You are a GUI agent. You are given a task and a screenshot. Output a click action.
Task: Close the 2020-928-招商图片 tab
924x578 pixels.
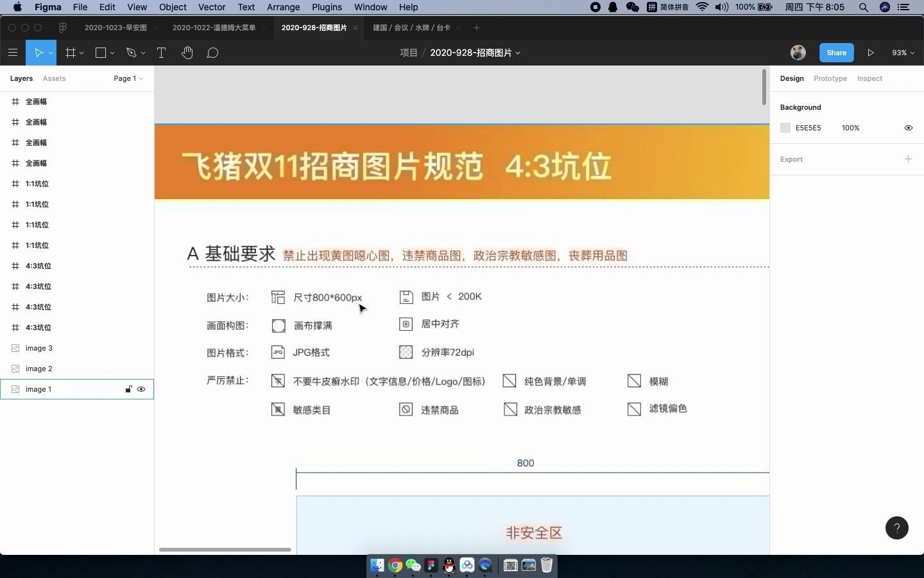pyautogui.click(x=355, y=28)
